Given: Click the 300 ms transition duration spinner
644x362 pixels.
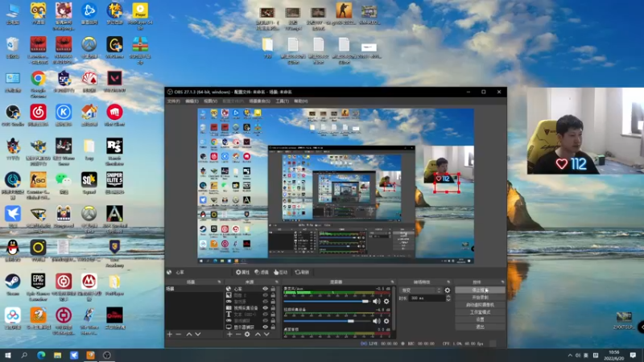Looking at the screenshot, I should [427, 298].
